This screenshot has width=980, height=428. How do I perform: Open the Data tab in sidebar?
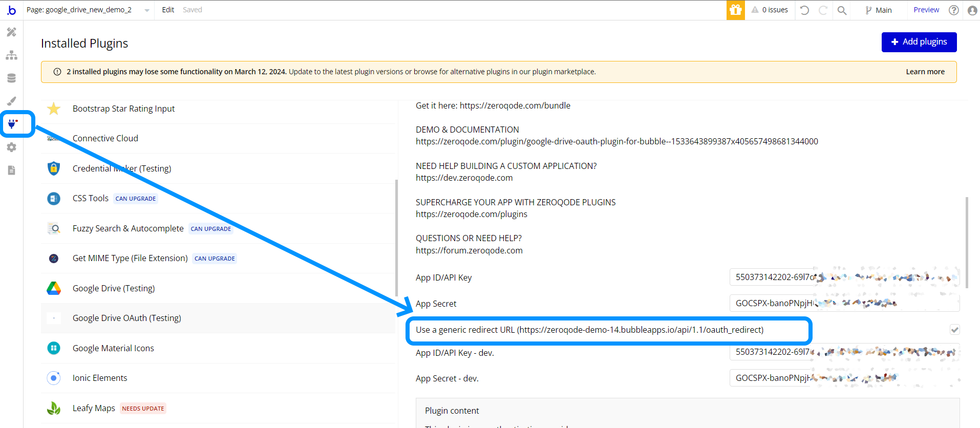pyautogui.click(x=11, y=78)
